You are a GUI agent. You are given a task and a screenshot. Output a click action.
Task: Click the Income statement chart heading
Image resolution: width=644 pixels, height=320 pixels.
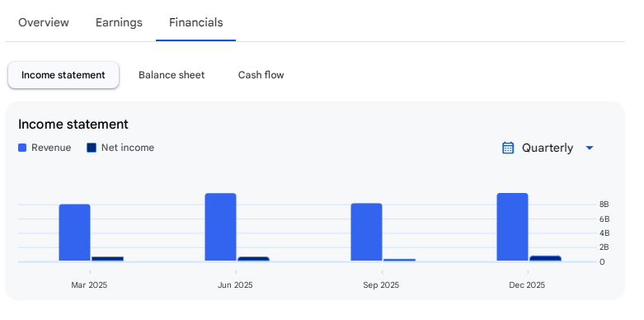pyautogui.click(x=73, y=124)
